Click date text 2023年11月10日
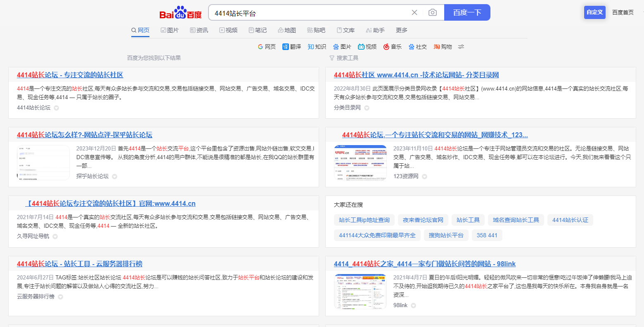Screen dimensions: 644x327 point(413,148)
